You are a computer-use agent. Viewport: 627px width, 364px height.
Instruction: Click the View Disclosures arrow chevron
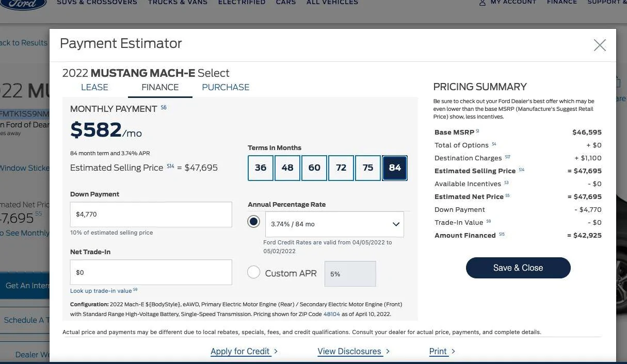[x=388, y=351]
